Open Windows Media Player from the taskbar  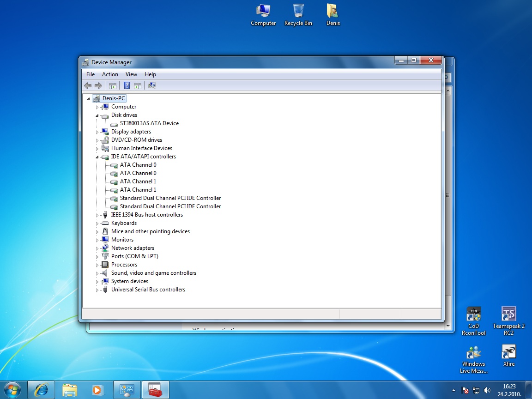tap(97, 390)
